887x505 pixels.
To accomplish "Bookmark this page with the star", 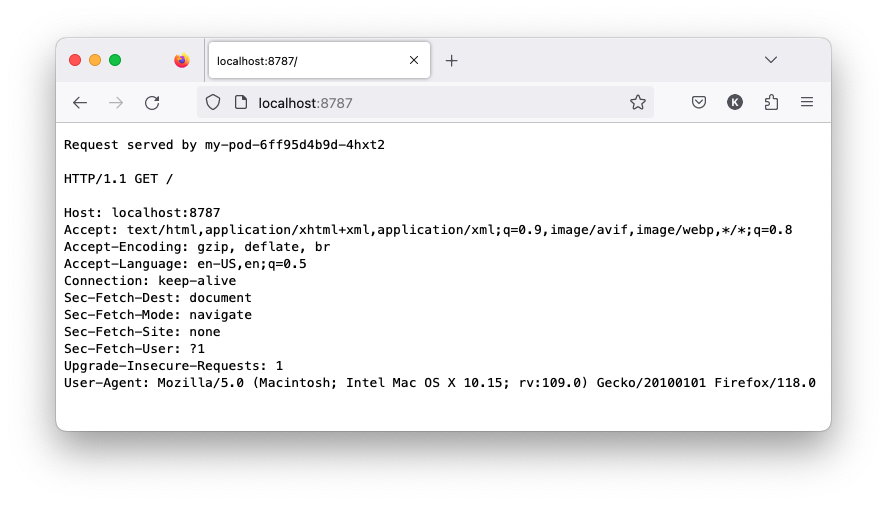I will pos(638,102).
